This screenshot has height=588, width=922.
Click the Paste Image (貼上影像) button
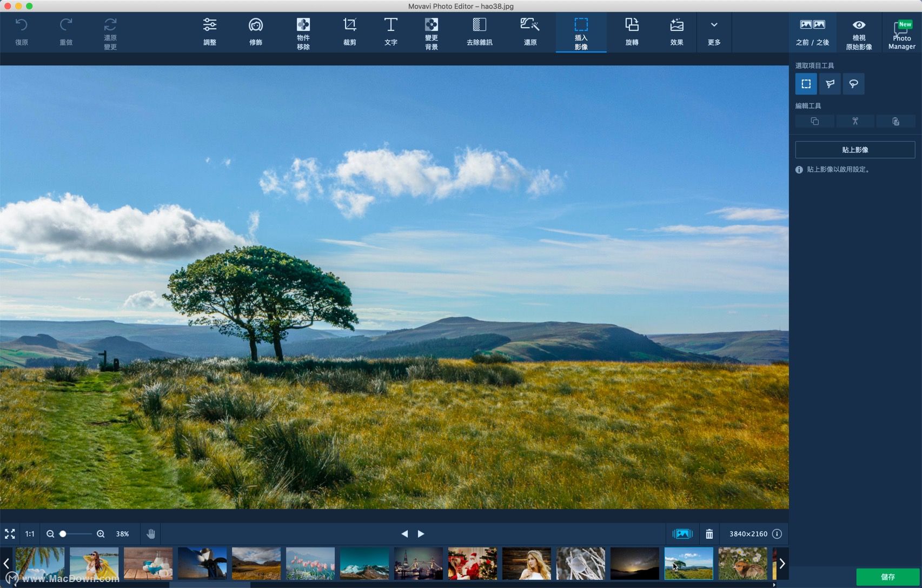point(855,150)
